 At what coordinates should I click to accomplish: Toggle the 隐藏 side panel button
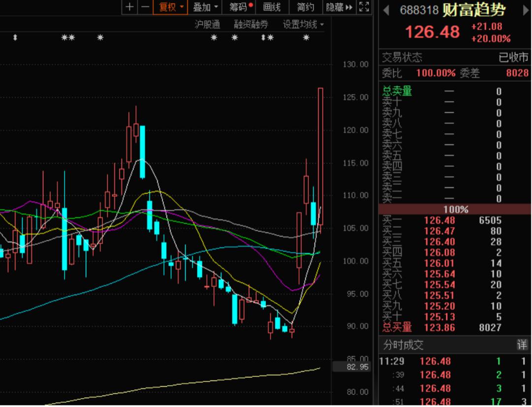tap(339, 7)
